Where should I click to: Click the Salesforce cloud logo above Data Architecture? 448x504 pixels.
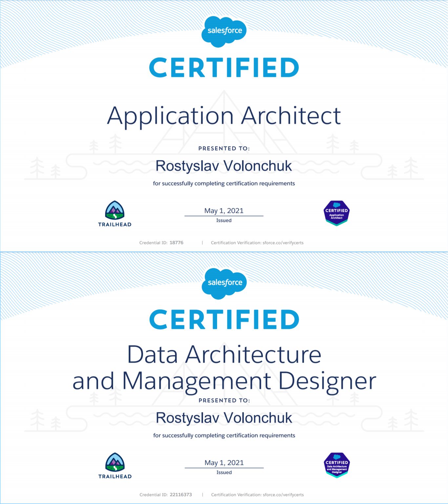[x=224, y=283]
